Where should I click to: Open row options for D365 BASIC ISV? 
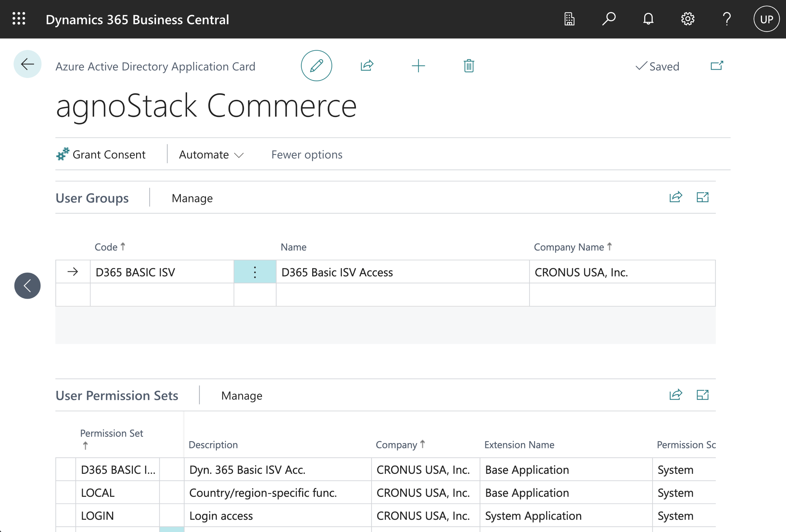(x=255, y=272)
